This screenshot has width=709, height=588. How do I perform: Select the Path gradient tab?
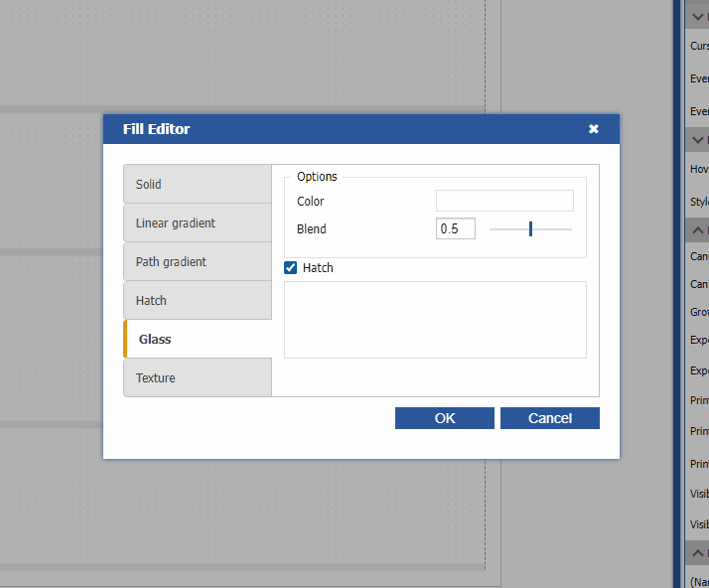coord(197,261)
